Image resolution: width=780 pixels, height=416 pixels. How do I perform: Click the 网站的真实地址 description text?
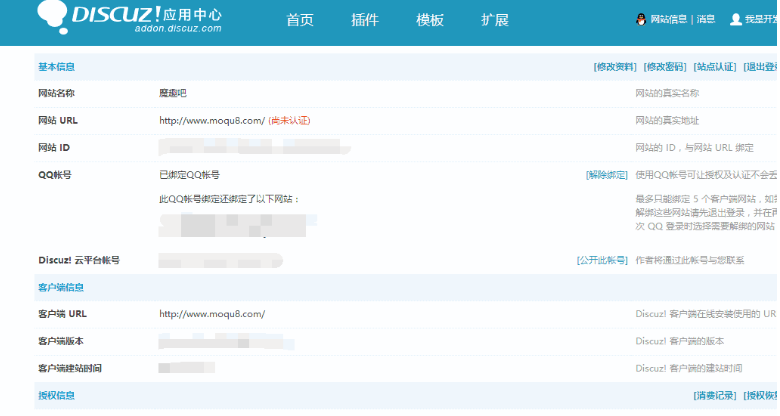pos(667,120)
